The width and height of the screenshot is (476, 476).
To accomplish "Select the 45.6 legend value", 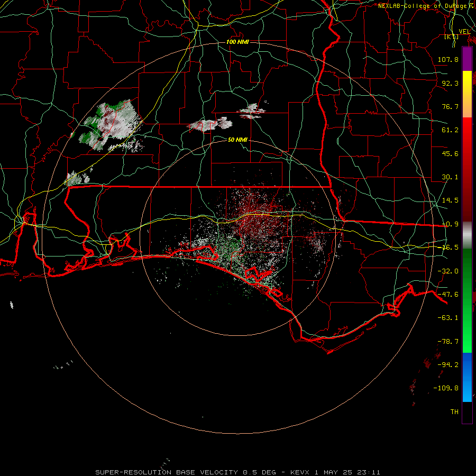I will (450, 153).
